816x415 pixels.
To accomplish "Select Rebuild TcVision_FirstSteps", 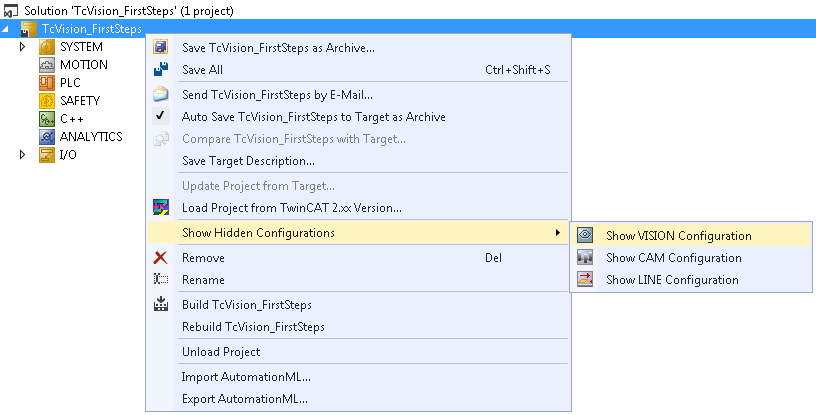I will [358, 326].
